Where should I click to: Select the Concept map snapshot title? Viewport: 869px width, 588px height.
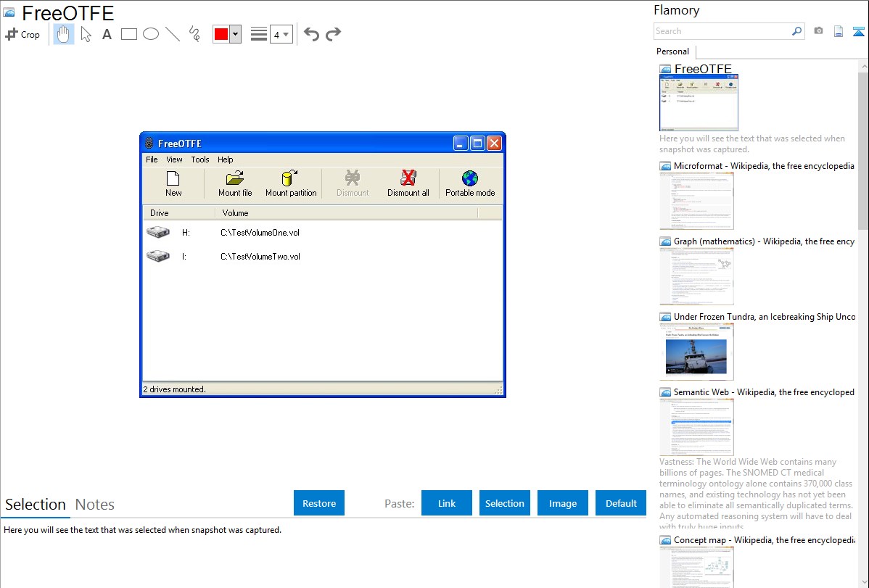point(765,540)
